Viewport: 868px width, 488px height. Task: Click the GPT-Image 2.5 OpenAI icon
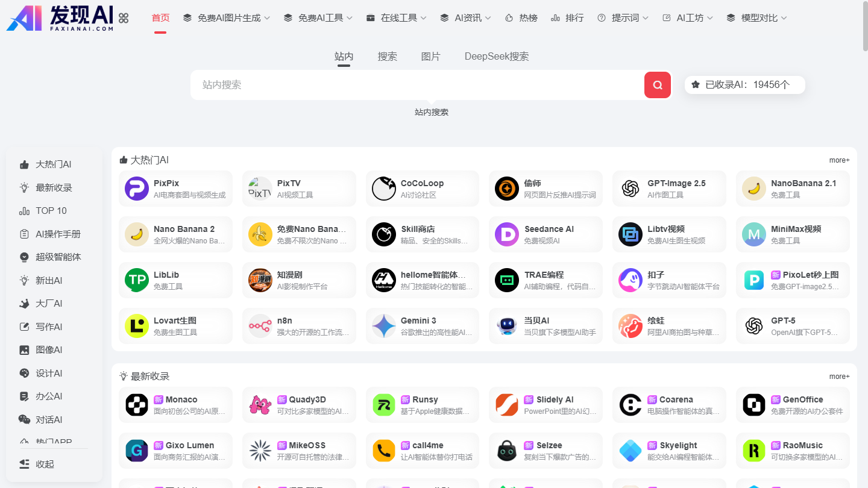coord(631,189)
